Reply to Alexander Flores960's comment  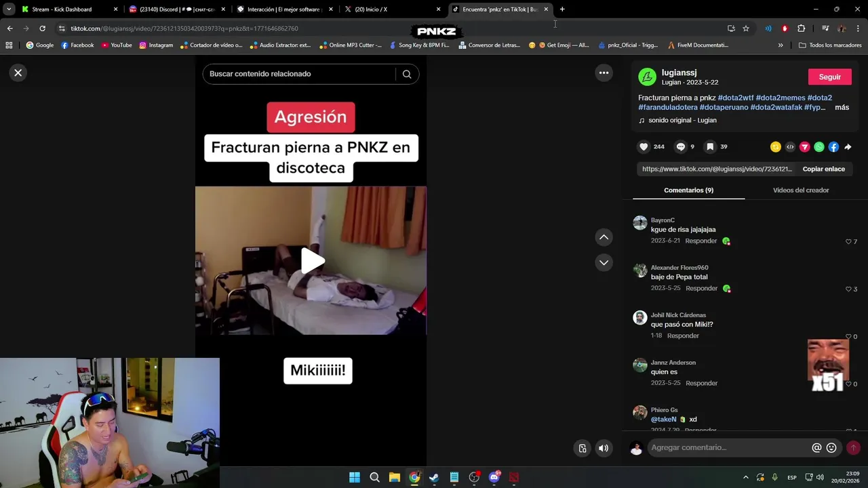pyautogui.click(x=701, y=289)
